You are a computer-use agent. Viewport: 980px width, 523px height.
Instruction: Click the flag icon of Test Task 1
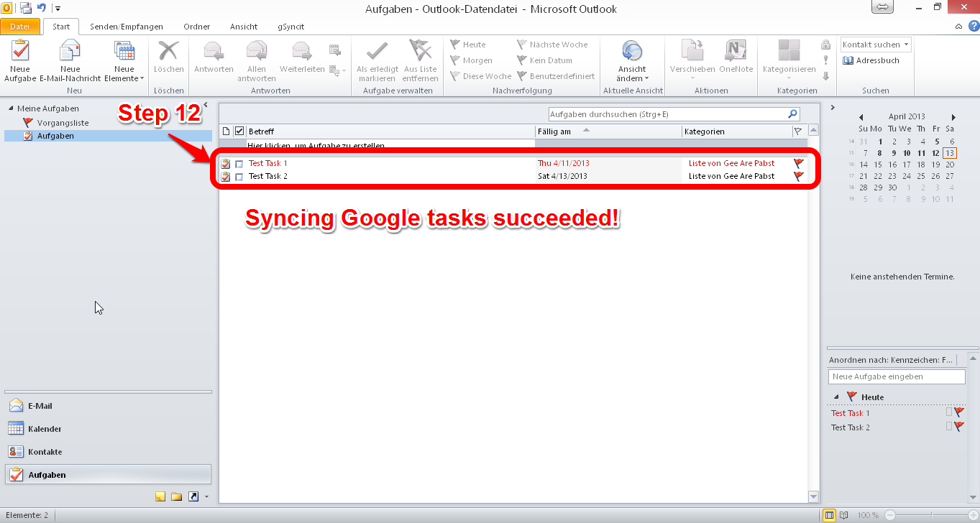click(798, 164)
